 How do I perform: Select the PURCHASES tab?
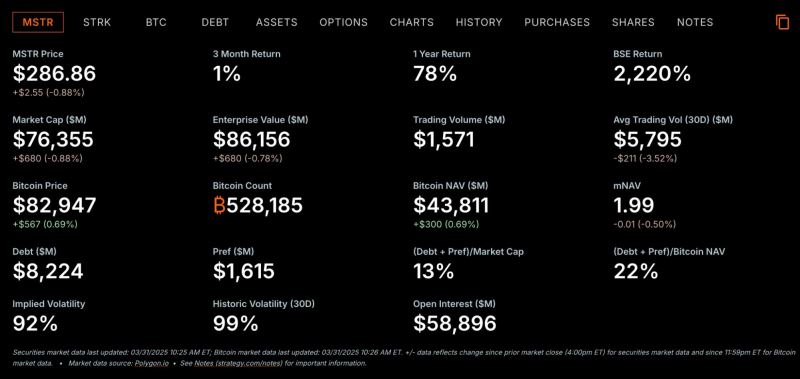point(557,22)
